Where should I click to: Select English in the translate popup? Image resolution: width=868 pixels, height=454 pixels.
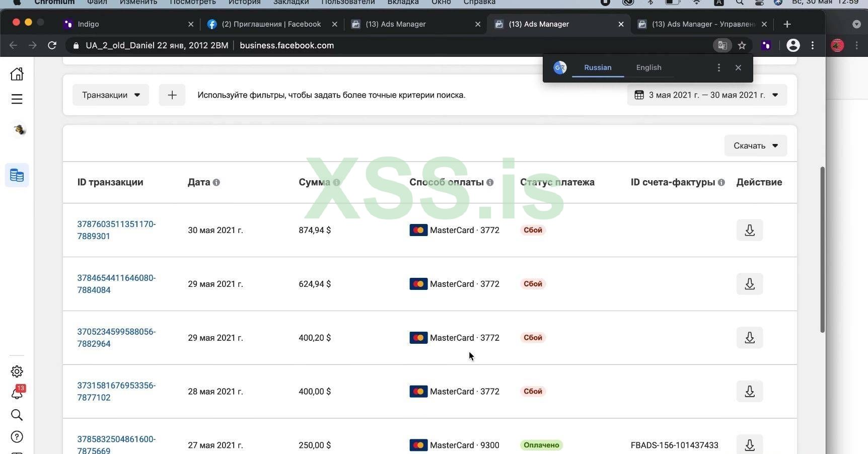point(648,67)
